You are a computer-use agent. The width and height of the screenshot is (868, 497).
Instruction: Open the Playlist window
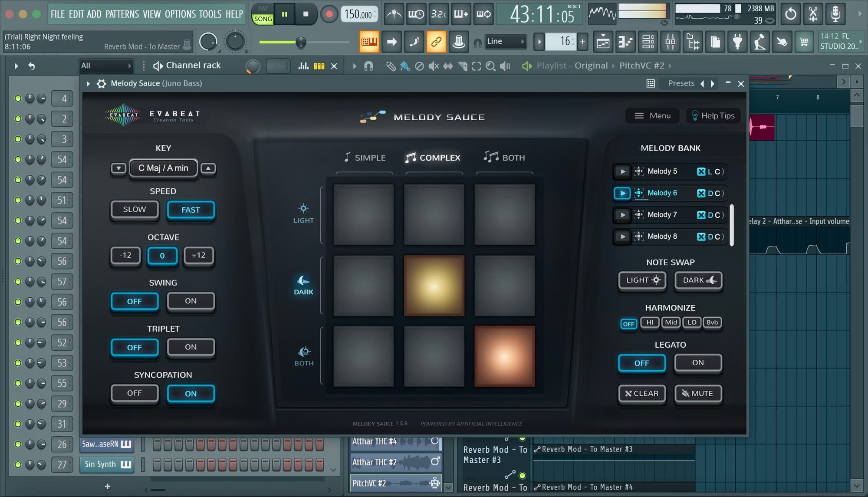point(603,42)
